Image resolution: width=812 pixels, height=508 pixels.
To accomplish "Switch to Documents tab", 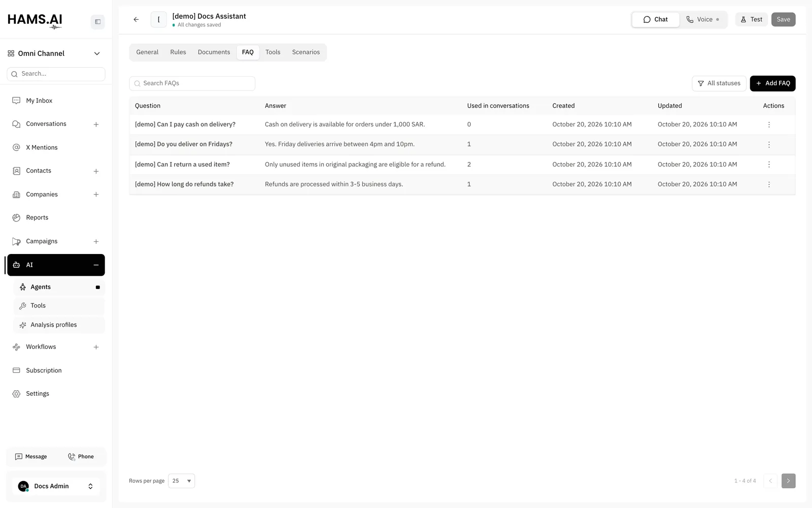I will click(x=214, y=52).
